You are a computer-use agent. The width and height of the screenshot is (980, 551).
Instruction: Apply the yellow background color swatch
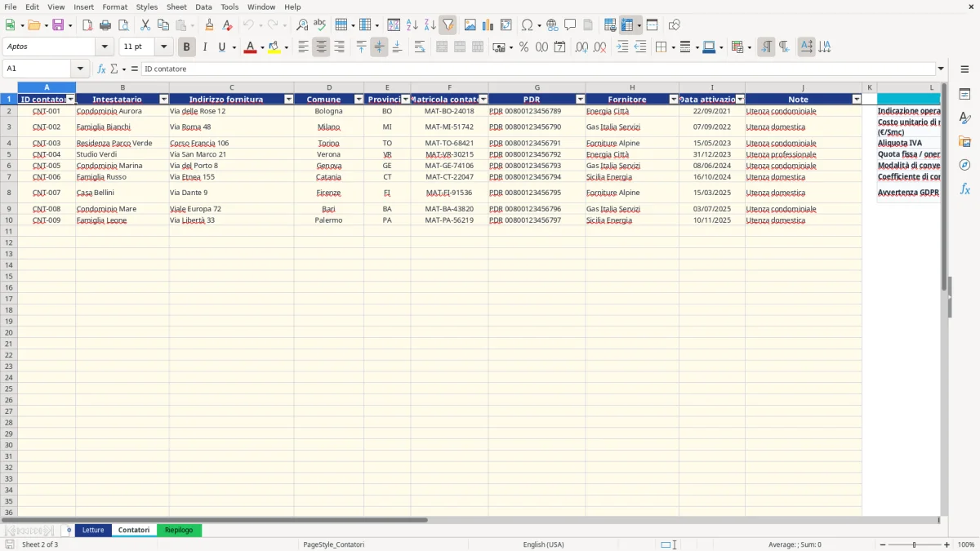pos(274,47)
